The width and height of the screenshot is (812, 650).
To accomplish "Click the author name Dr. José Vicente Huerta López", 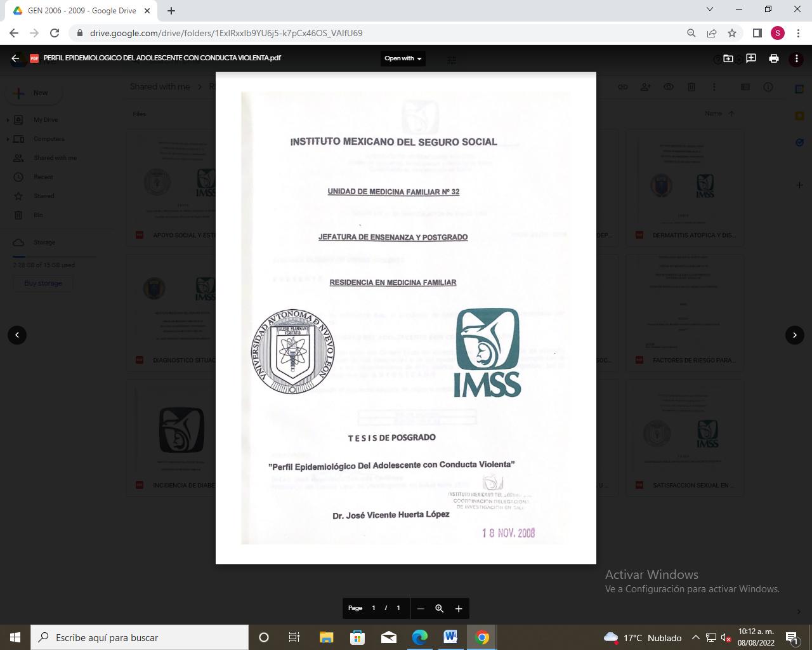I will (391, 515).
